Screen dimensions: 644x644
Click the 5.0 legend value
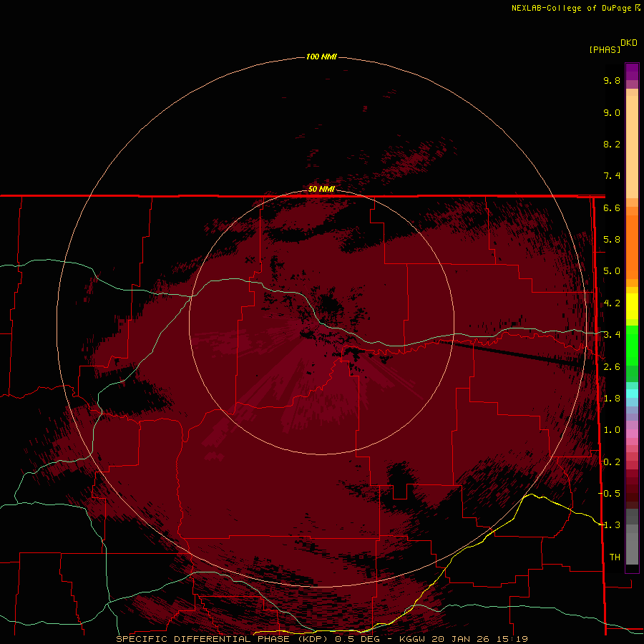[612, 271]
